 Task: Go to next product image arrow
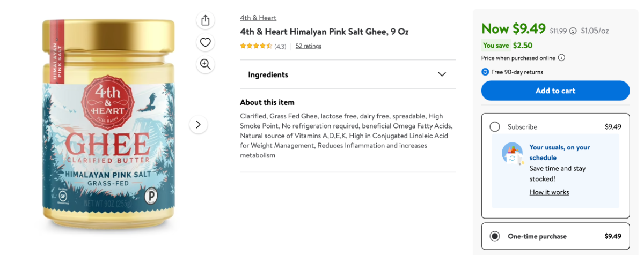(198, 124)
